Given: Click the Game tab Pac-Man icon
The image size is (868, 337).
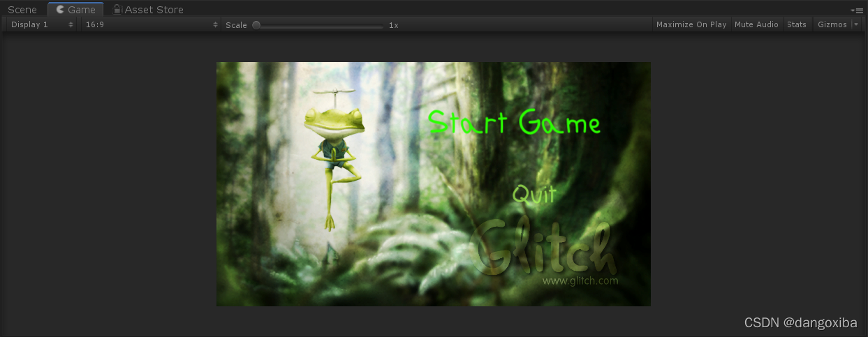Looking at the screenshot, I should coord(60,10).
